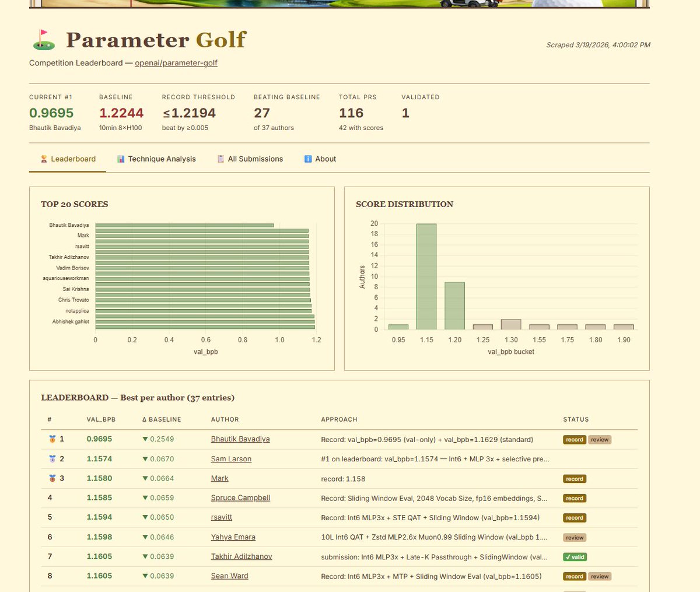The height and width of the screenshot is (592, 700).
Task: Click the current #1 score 0.9695 stat
Action: click(x=51, y=113)
